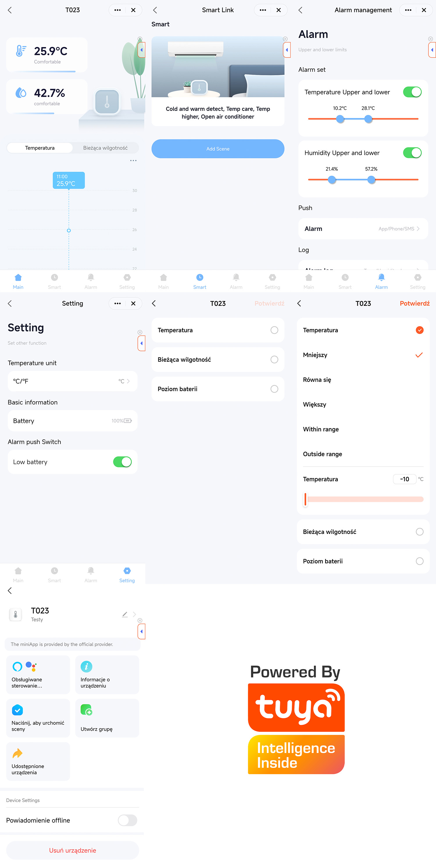Click the pencil edit icon beside T023
The height and width of the screenshot is (868, 436).
(125, 614)
